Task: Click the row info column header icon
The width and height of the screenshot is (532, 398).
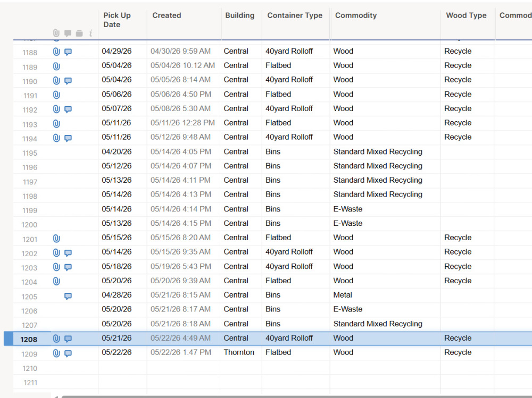Action: click(x=90, y=33)
